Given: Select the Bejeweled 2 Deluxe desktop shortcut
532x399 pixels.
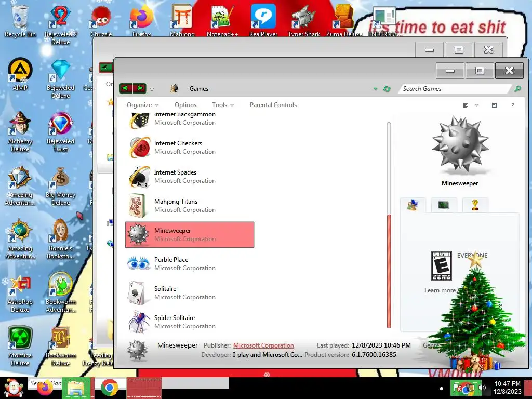Looking at the screenshot, I should click(60, 25).
